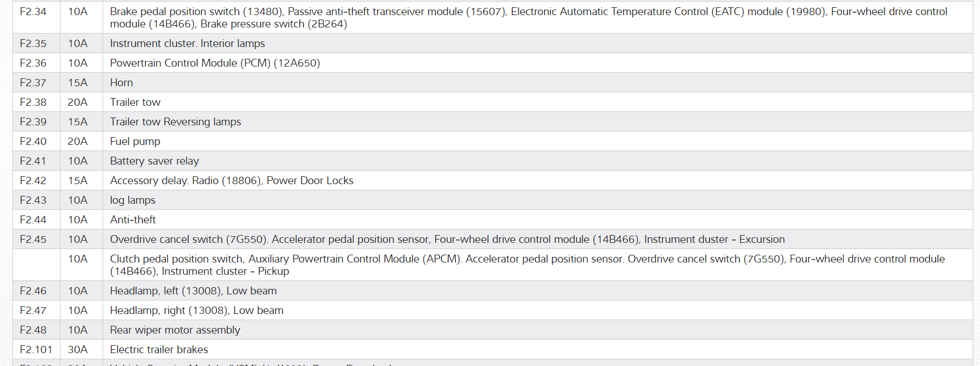Click the log lamps entry
Viewport: 980px width, 366px height.
133,200
